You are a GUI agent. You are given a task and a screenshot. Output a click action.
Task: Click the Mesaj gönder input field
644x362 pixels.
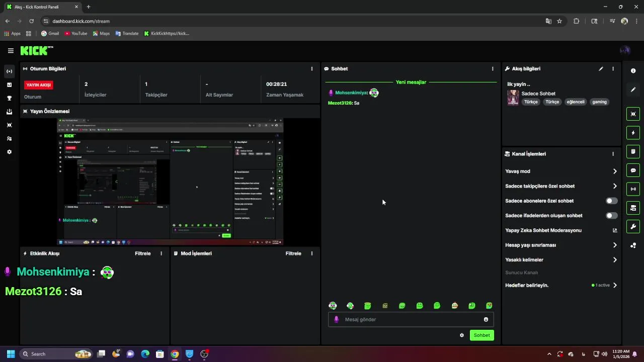(x=411, y=319)
